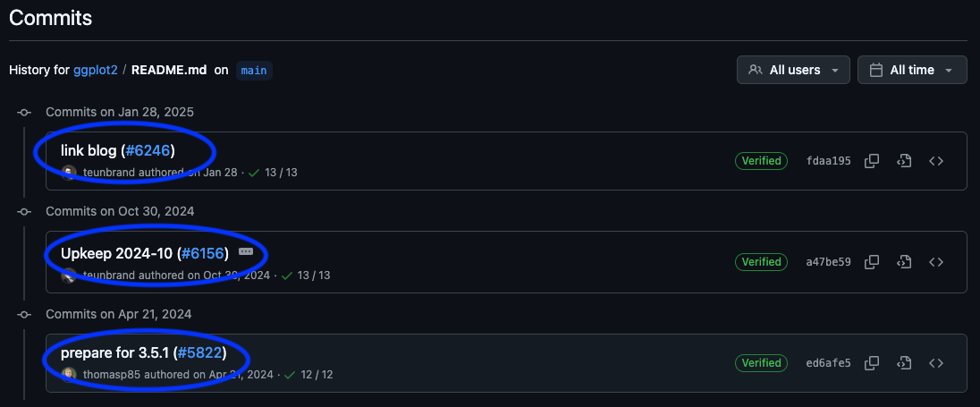Open pull request #6246 link

[x=148, y=150]
